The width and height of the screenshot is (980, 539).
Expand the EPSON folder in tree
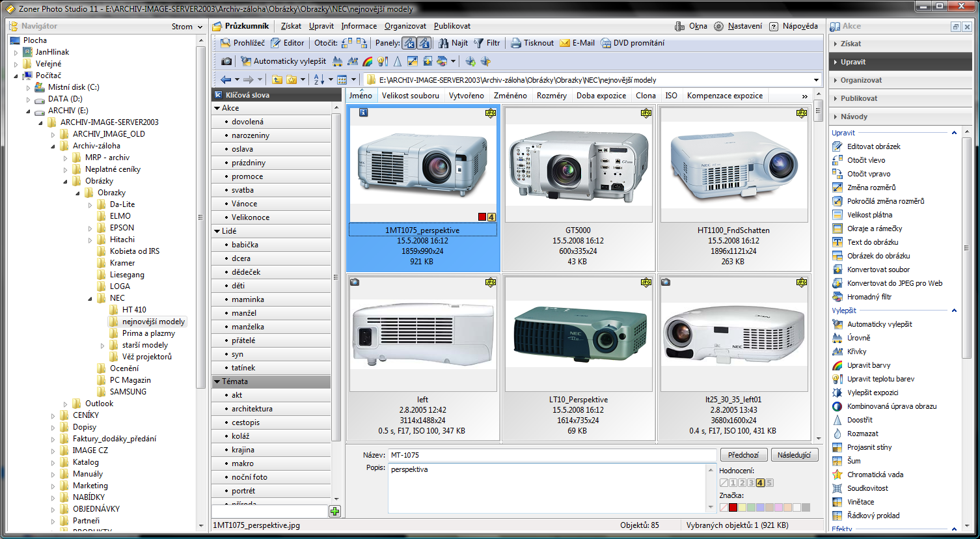(90, 228)
